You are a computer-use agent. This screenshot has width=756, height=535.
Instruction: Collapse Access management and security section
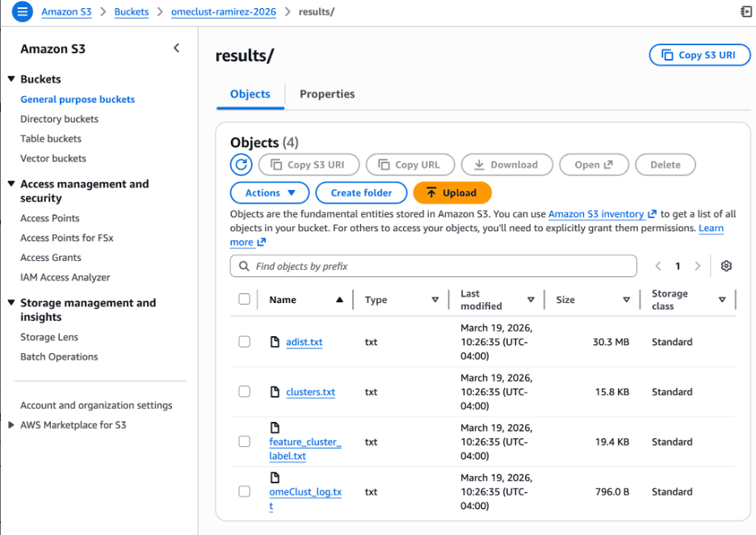[x=11, y=183]
